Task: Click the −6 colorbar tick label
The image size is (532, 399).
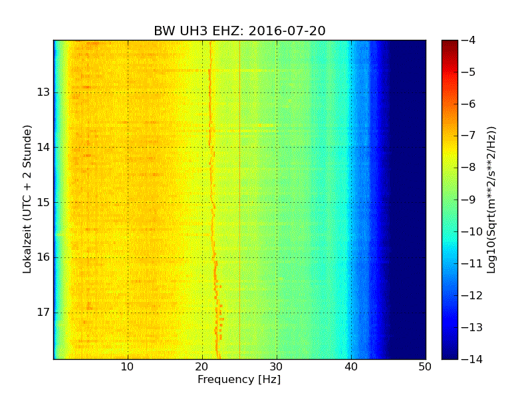Action: tap(469, 104)
